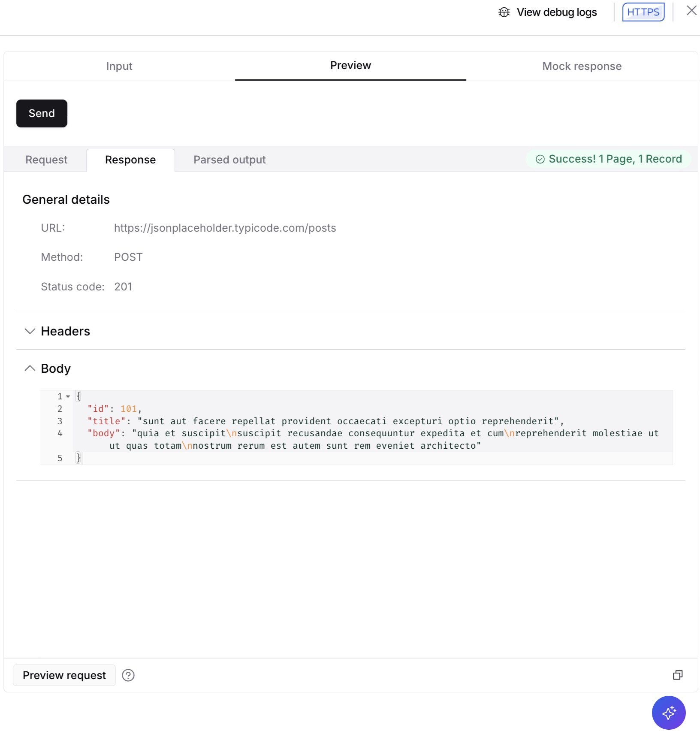Image resolution: width=700 pixels, height=731 pixels.
Task: Switch to the Input tab
Action: pos(119,66)
